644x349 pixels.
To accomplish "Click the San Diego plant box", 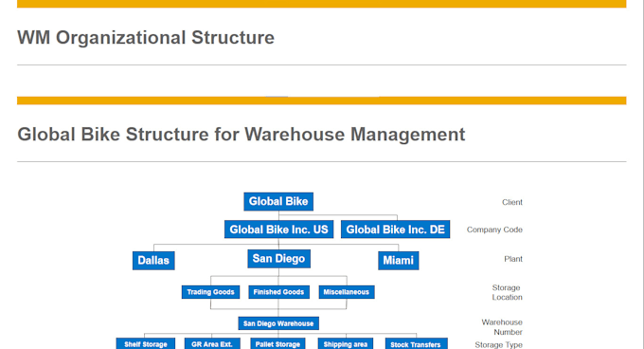I will click(x=278, y=259).
